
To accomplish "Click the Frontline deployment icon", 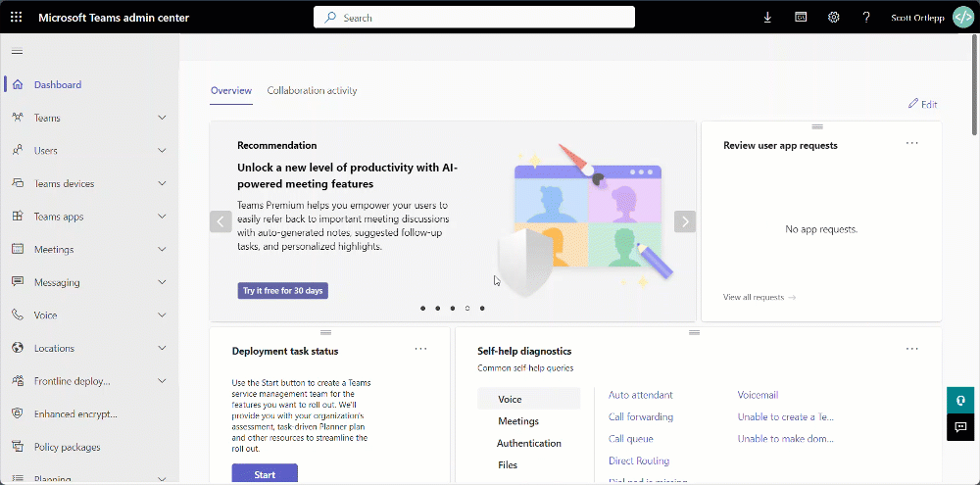I will 18,380.
